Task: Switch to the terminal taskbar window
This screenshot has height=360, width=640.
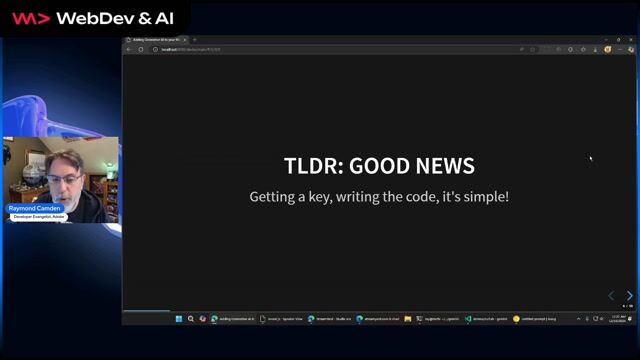Action: coord(438,319)
